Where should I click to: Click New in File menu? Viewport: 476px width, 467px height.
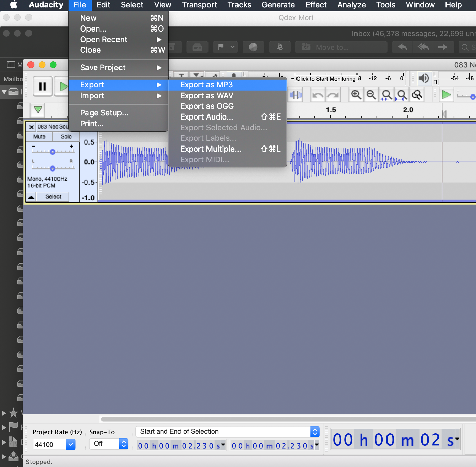point(118,18)
